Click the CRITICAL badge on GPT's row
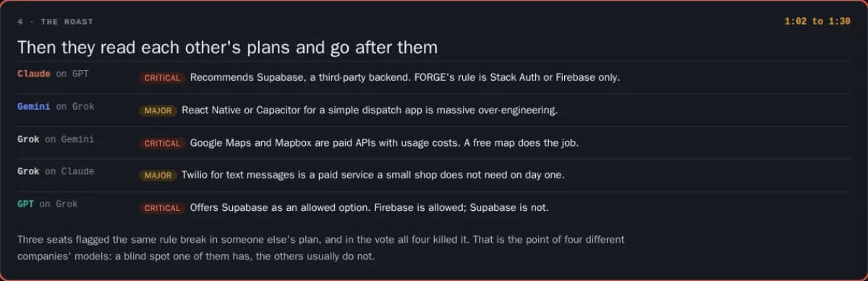This screenshot has width=868, height=281. (x=162, y=208)
